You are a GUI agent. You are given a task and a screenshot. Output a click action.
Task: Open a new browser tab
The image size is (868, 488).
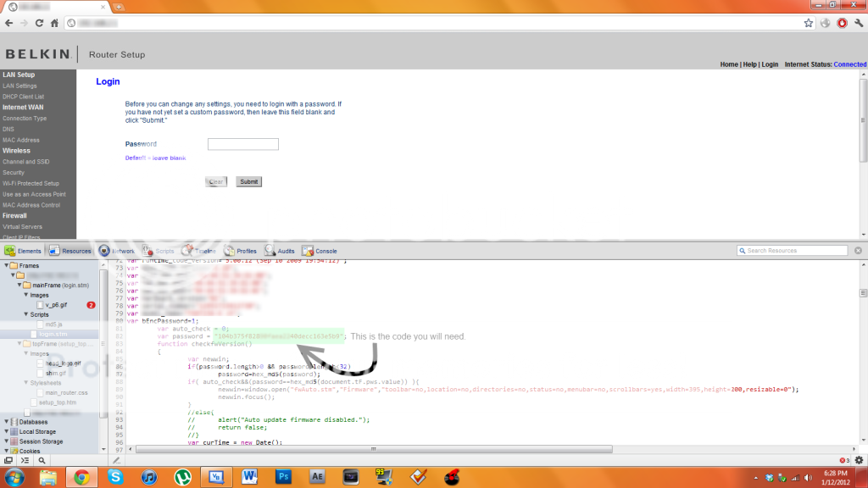tap(119, 7)
